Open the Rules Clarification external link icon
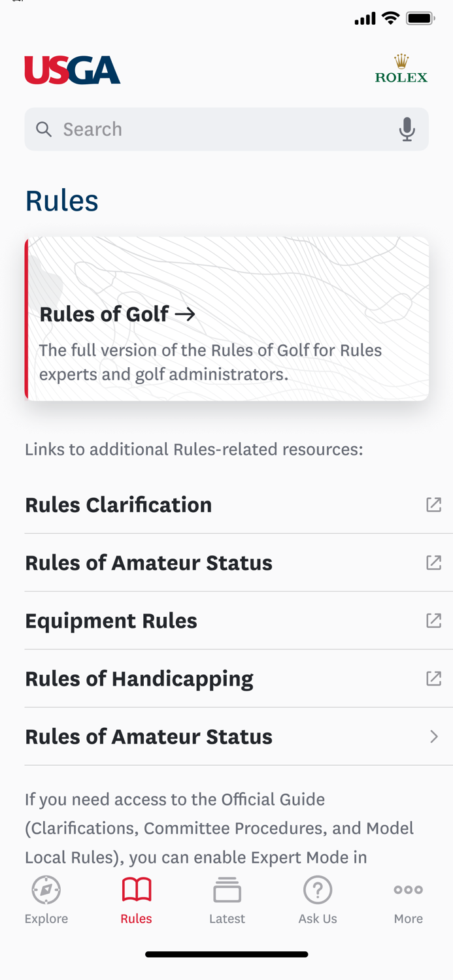 click(434, 504)
